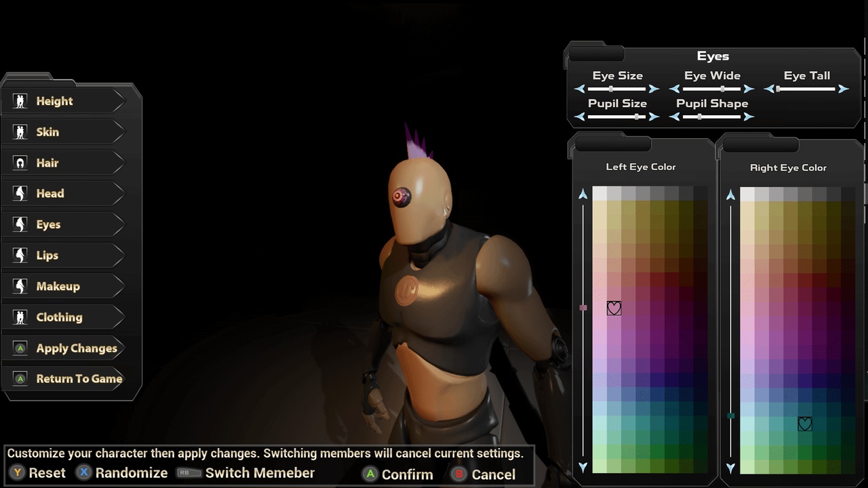The image size is (868, 488).
Task: Decrease Eye Size with left arrow
Action: pos(580,89)
